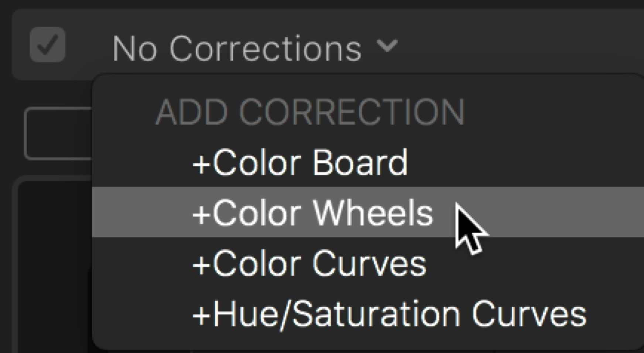Click the plus sign before Color Curves
Image resolution: width=644 pixels, height=353 pixels.
click(201, 265)
